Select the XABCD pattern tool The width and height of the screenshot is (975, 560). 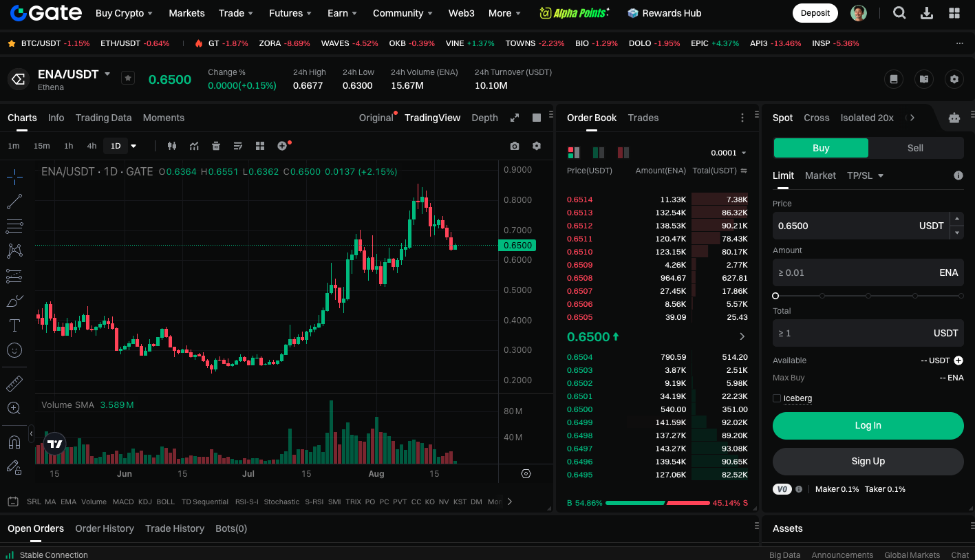click(x=14, y=251)
